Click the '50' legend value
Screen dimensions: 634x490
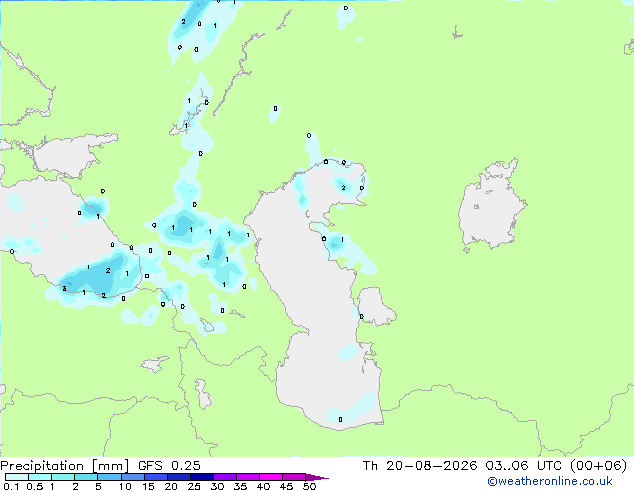(309, 486)
